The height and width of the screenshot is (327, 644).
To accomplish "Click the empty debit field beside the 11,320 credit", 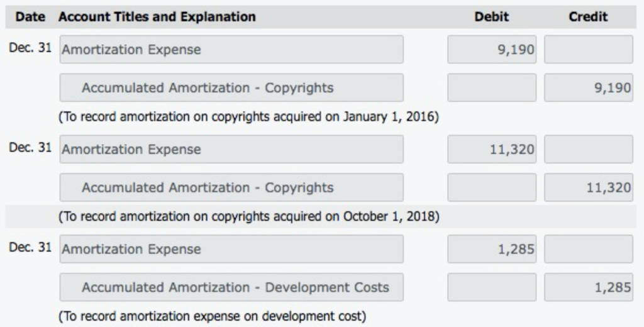I will click(x=492, y=187).
